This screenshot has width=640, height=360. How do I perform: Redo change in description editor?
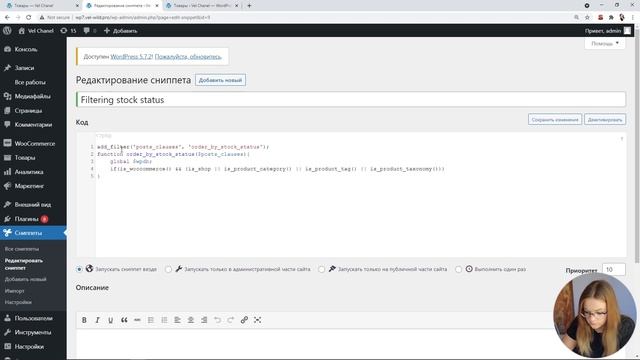click(231, 320)
